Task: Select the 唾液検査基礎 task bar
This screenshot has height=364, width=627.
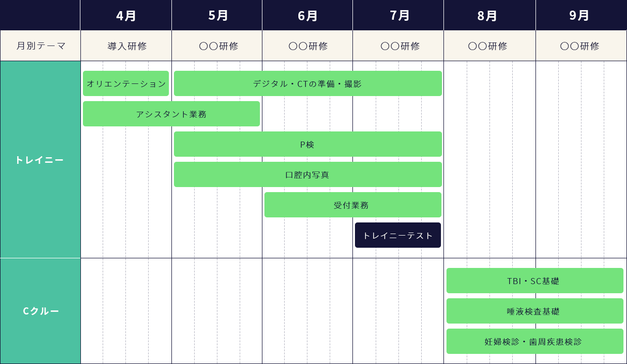Action: 534,311
